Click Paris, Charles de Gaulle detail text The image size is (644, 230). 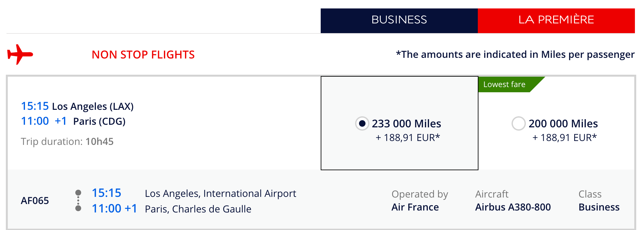coord(198,209)
